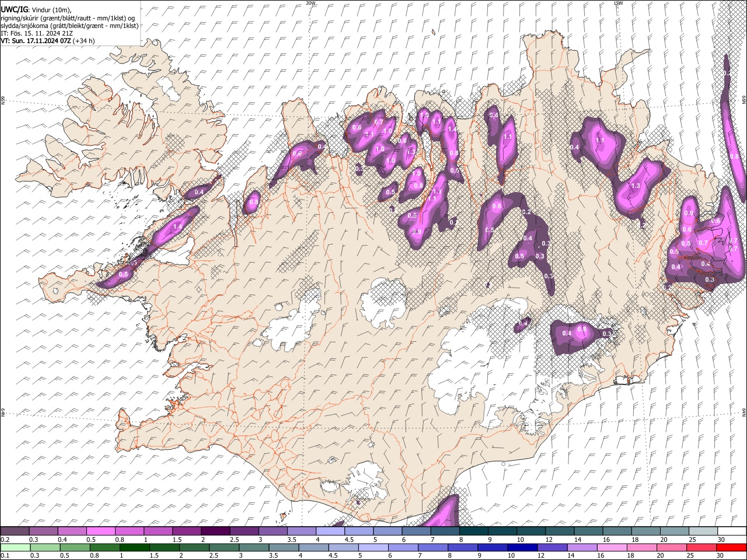Select darkest purple snow swatch between 2 and 2.5
This screenshot has width=747, height=560.
[215, 531]
